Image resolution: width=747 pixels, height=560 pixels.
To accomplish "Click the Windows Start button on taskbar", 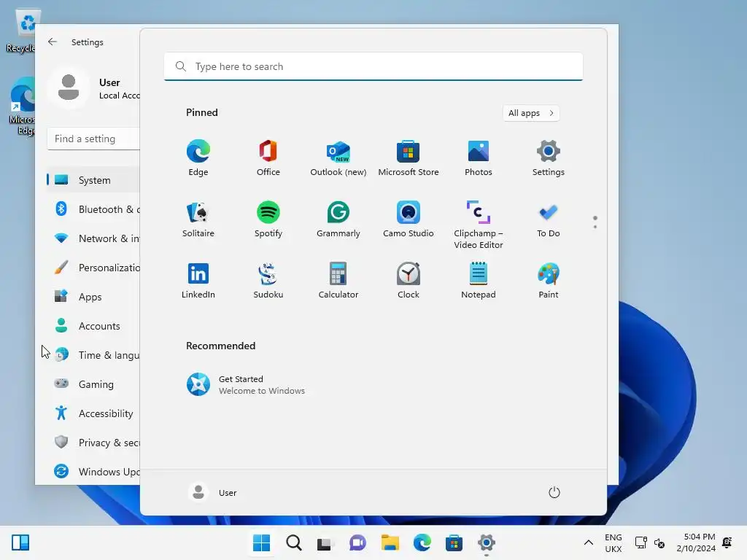I will tap(262, 542).
